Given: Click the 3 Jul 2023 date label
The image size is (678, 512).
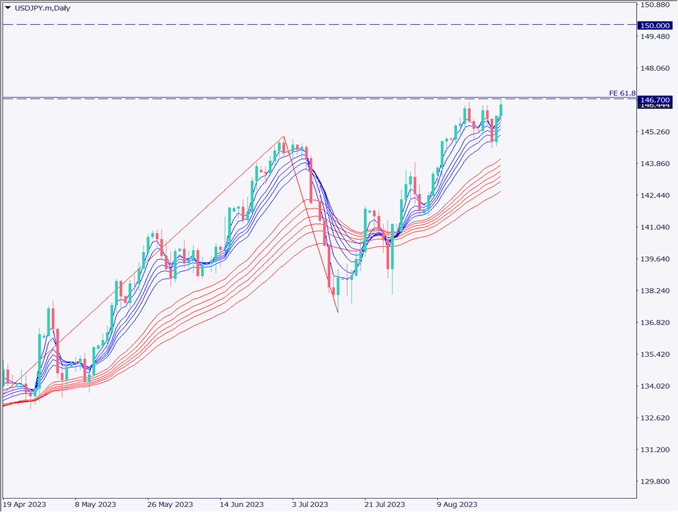Looking at the screenshot, I should pos(311,504).
